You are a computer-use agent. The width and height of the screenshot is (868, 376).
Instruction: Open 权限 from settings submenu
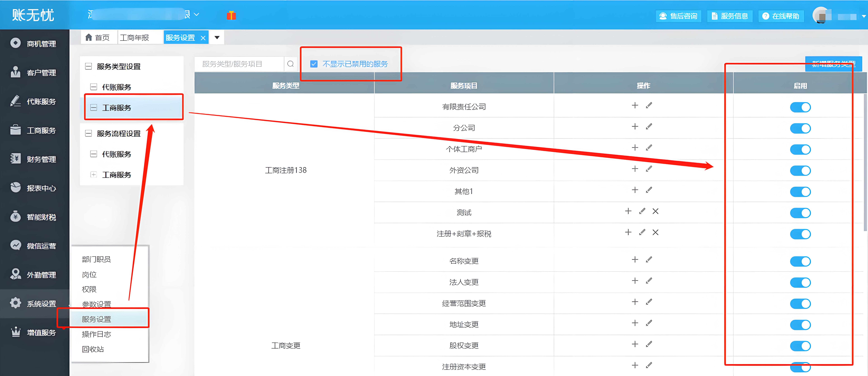pyautogui.click(x=89, y=289)
